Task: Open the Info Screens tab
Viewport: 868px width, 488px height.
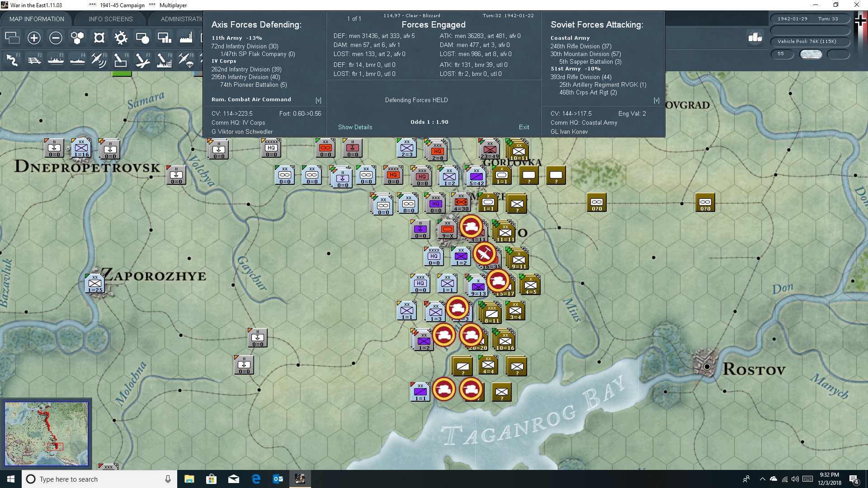Action: pyautogui.click(x=111, y=19)
